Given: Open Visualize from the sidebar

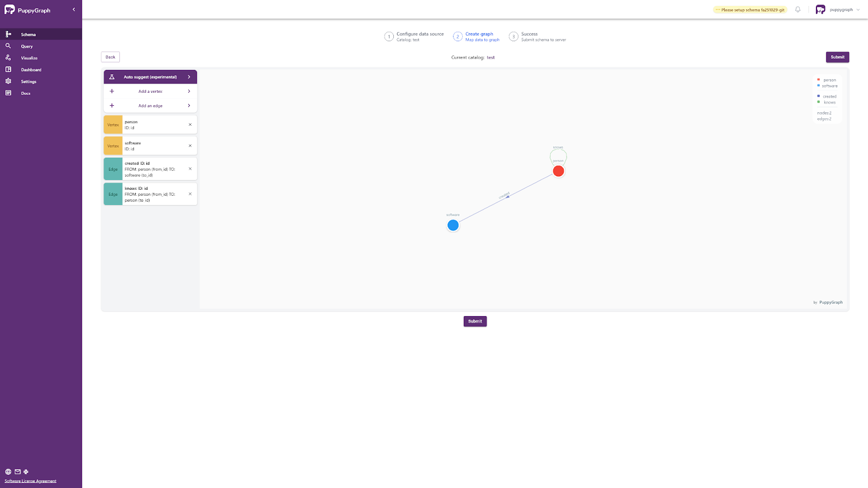Looking at the screenshot, I should [x=29, y=58].
